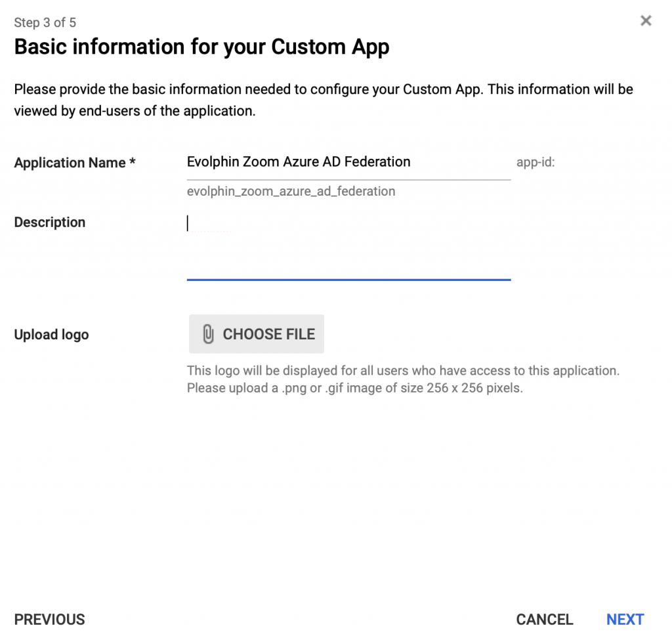Click the Step 3 of 5 indicator
Viewport: 672px width, 642px height.
[45, 22]
